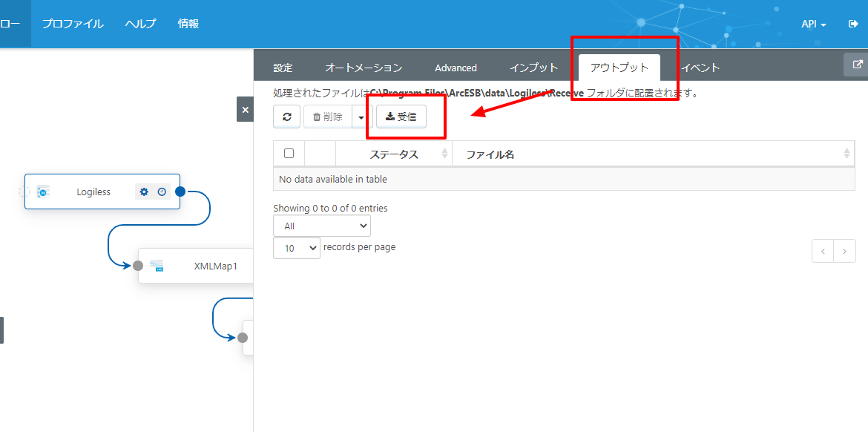Select the XMLMap1 connector node

tap(195, 266)
